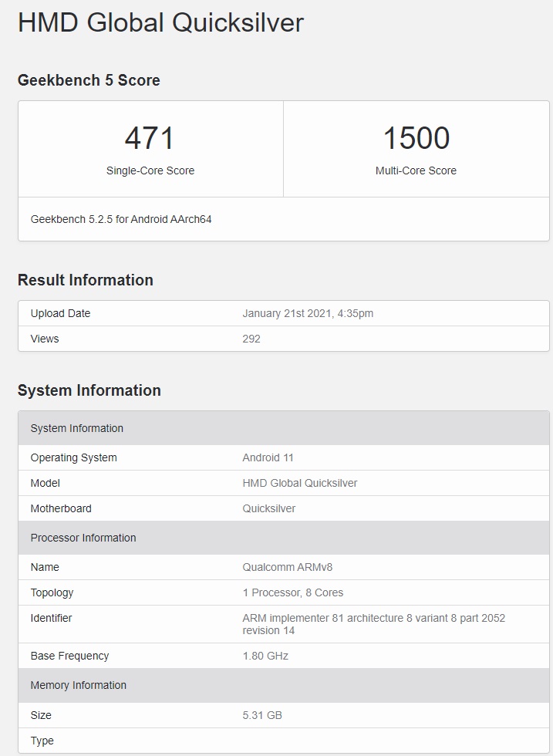
Task: Click the Processor Information section header
Action: tap(83, 538)
